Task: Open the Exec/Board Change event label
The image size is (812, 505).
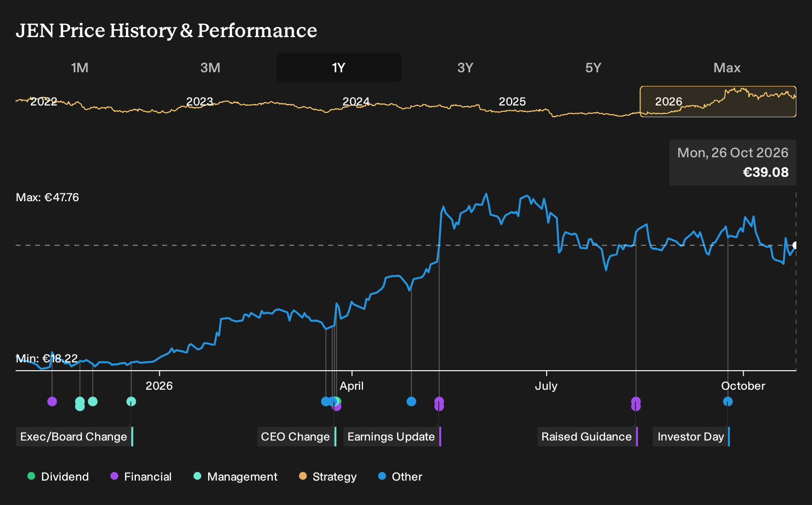Action: click(74, 437)
